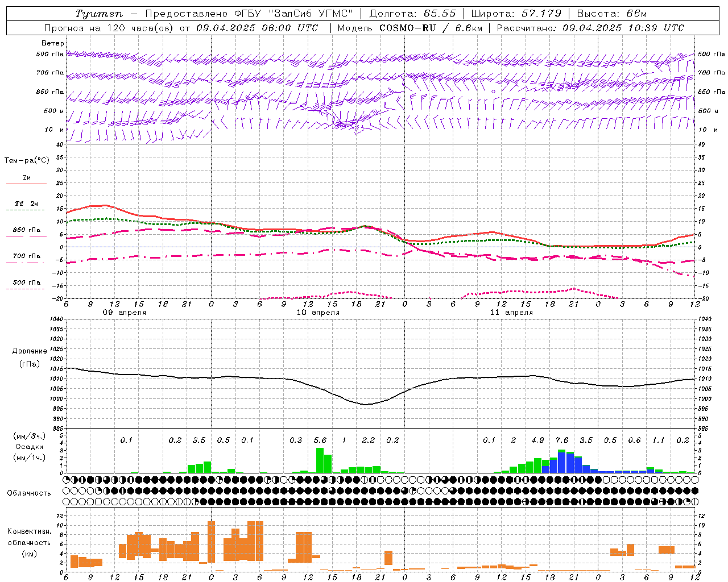Click the tallest blue precipitation bar below 7.6
Screen dimensions: 728x582
click(562, 463)
